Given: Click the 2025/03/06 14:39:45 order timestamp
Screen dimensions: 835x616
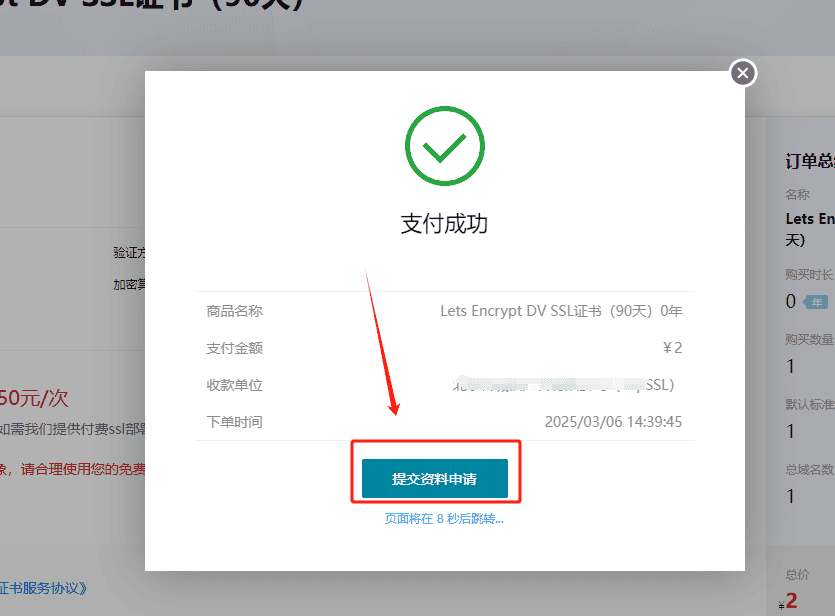Looking at the screenshot, I should coord(613,422).
